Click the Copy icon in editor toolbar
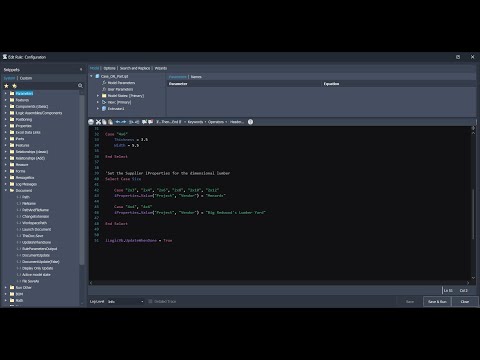Screen dimensions: 480x360 pyautogui.click(x=104, y=122)
